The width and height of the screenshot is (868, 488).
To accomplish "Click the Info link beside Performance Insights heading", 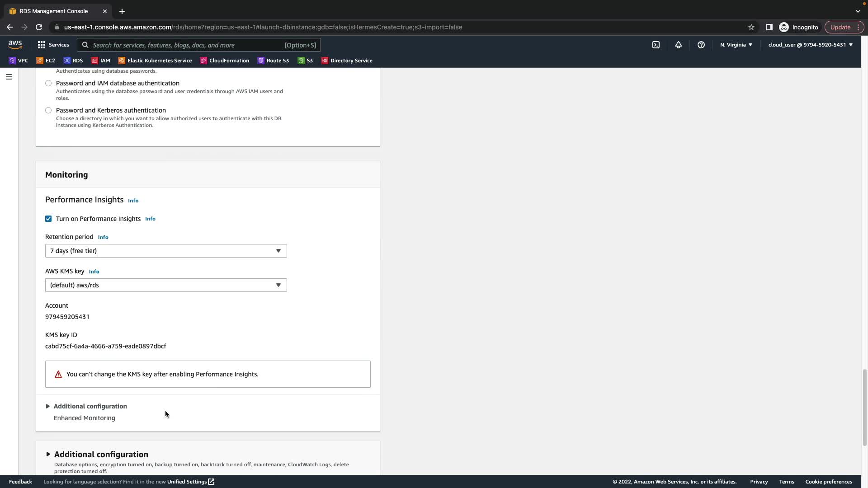I will (x=133, y=201).
